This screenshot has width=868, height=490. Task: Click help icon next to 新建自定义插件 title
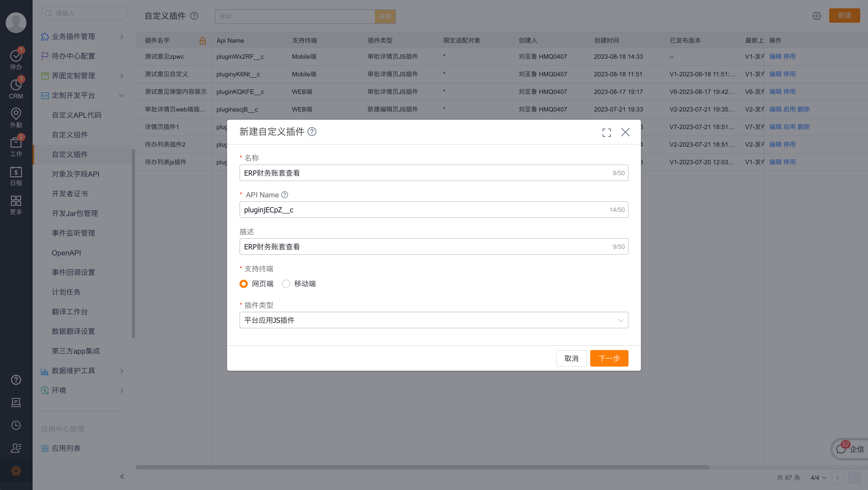312,132
